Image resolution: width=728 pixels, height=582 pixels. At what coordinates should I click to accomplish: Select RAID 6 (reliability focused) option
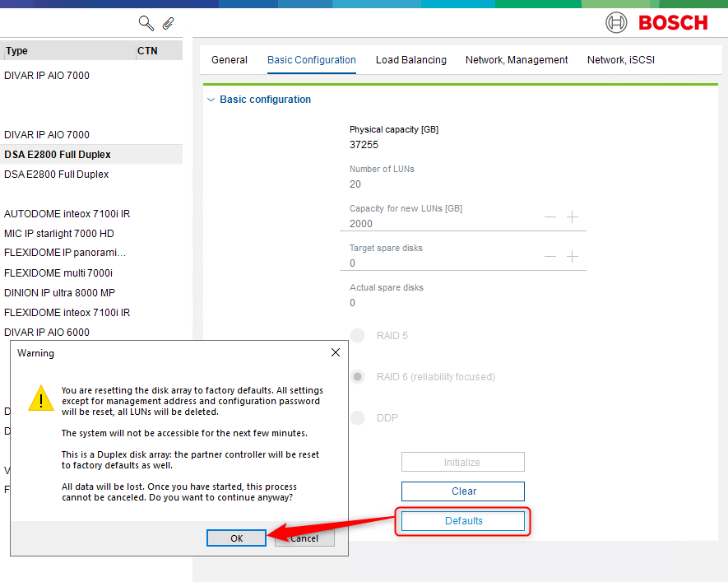pyautogui.click(x=358, y=377)
